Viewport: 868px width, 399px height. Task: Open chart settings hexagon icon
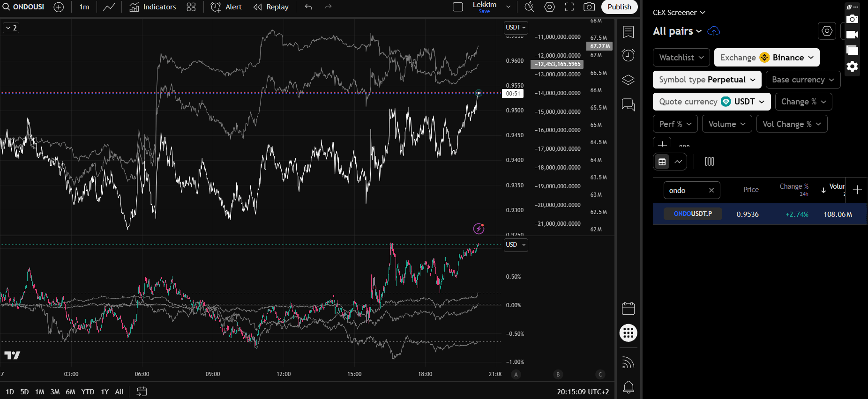[x=550, y=7]
